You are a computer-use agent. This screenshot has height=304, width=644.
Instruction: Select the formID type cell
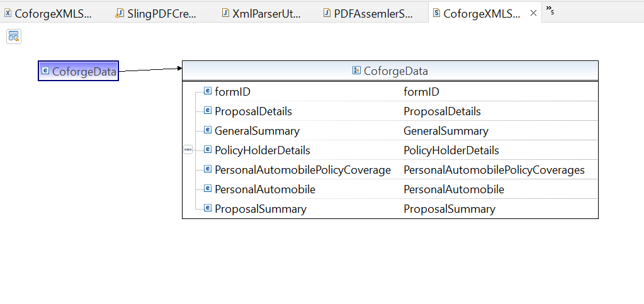click(x=421, y=92)
